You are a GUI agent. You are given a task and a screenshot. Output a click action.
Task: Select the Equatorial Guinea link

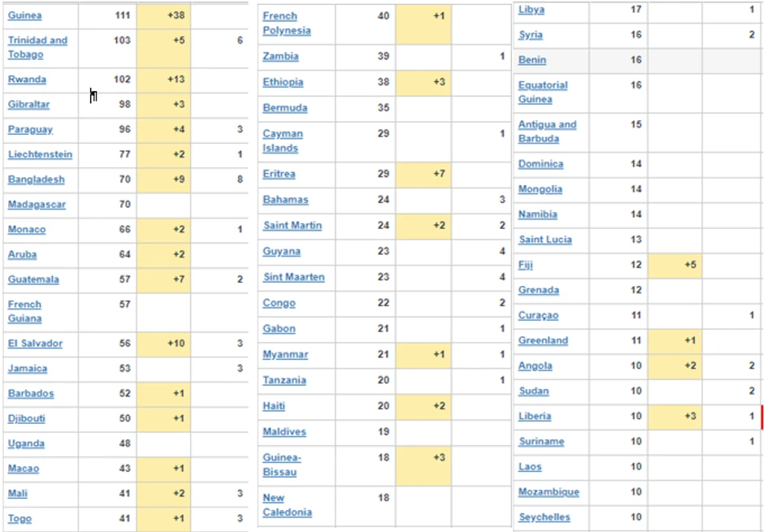(x=543, y=92)
